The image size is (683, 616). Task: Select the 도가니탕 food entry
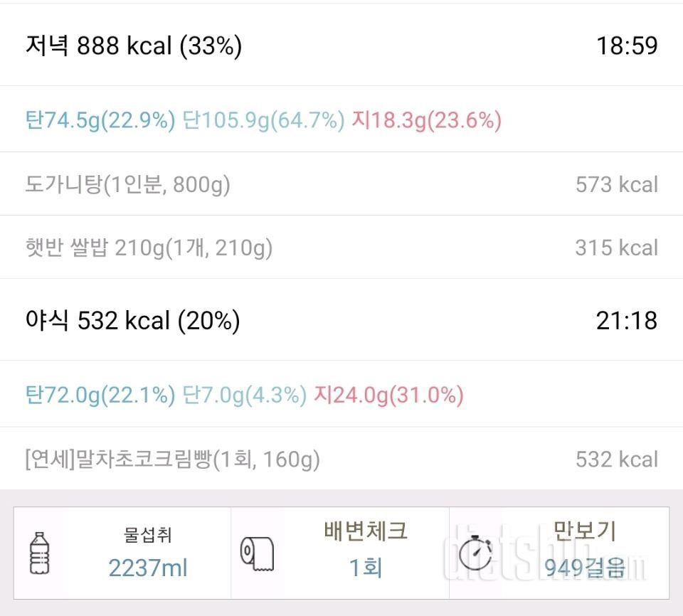128,185
